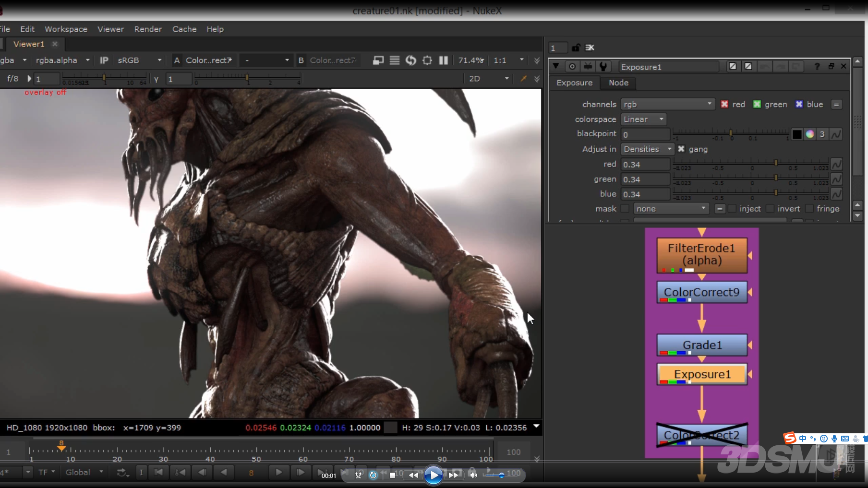Viewport: 868px width, 488px height.
Task: Click the orange pencil icon in viewer toolbar
Action: tap(524, 78)
